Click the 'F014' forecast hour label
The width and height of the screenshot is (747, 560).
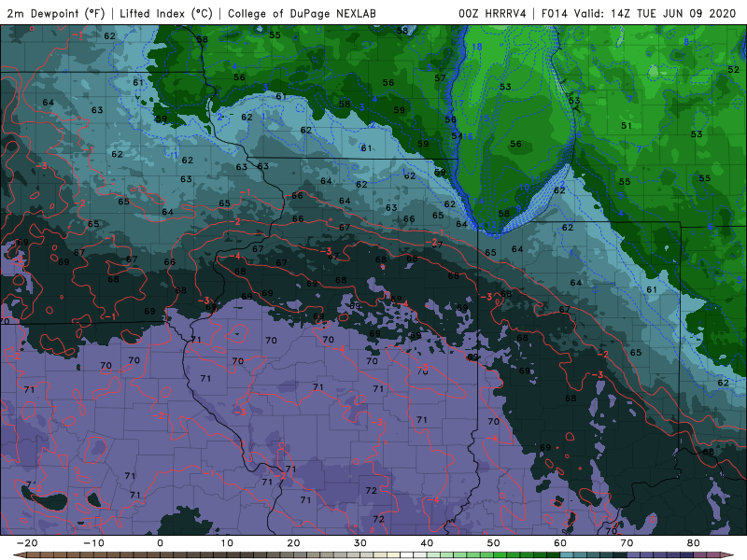pyautogui.click(x=554, y=13)
